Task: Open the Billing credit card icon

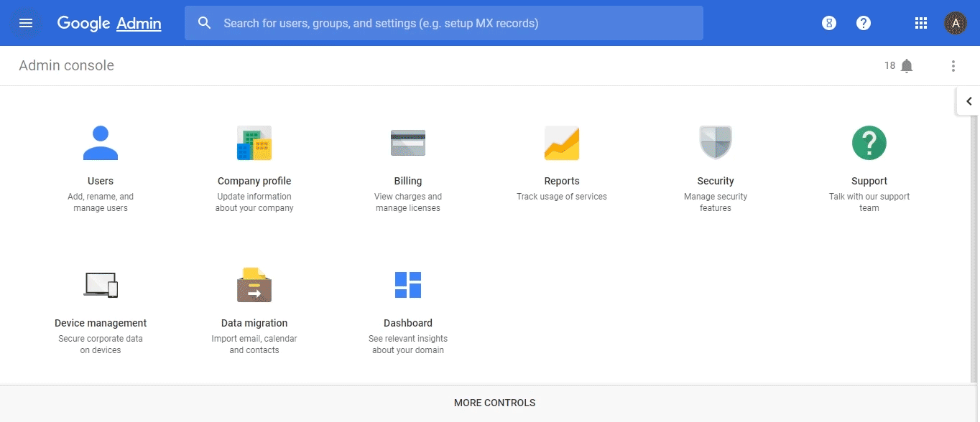Action: pyautogui.click(x=408, y=143)
